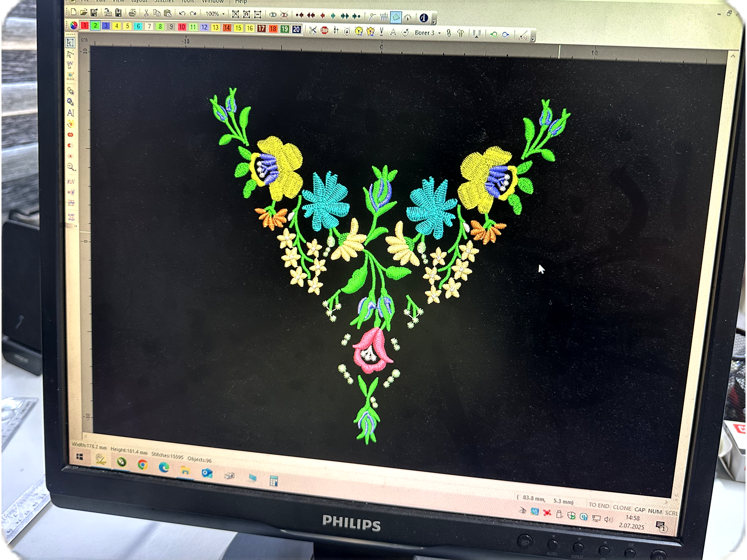Click the Print icon in the toolbar
The image size is (747, 560).
point(132,13)
